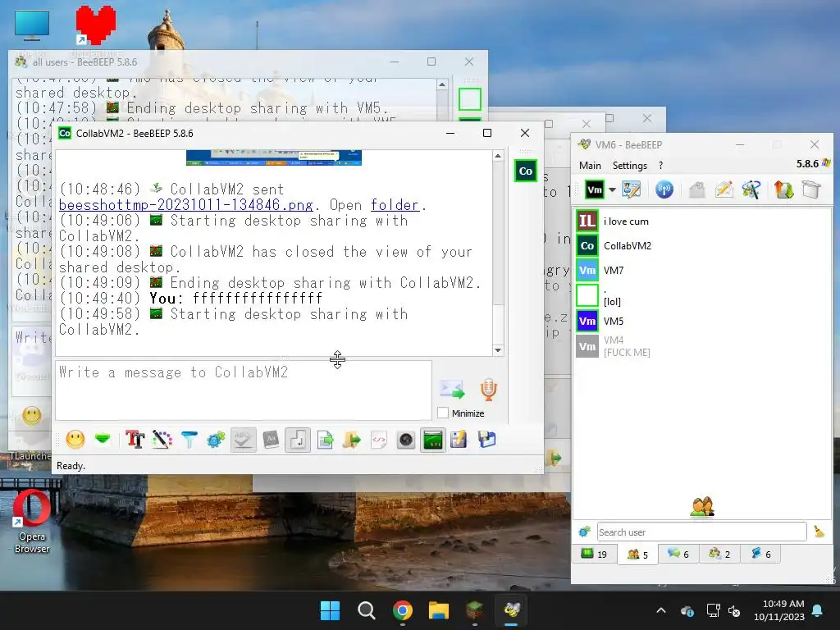Open the ? help menu
This screenshot has height=630, width=840.
(660, 166)
